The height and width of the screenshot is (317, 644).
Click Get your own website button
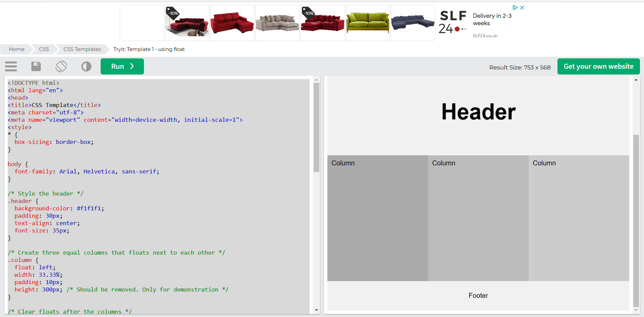(598, 66)
